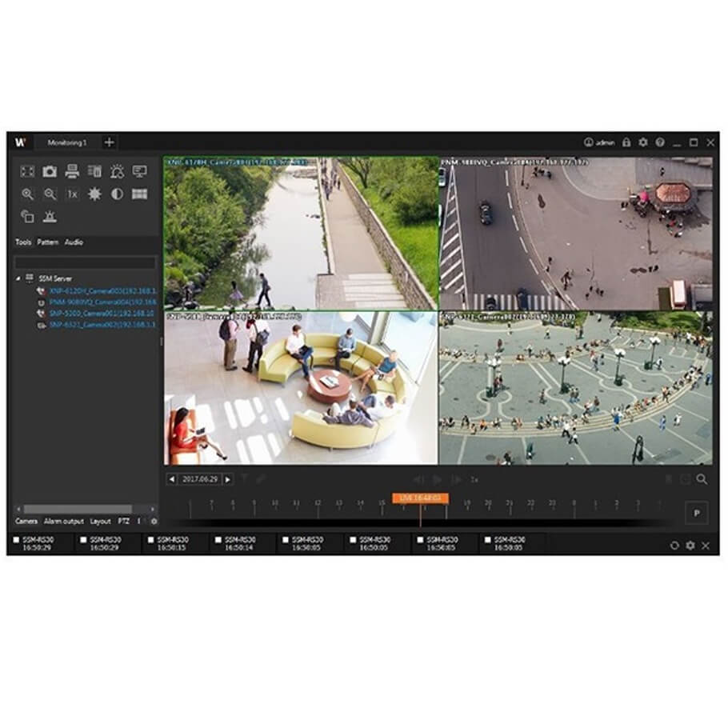Click the LIVE marker on the timeline
The width and height of the screenshot is (728, 728).
click(x=419, y=496)
